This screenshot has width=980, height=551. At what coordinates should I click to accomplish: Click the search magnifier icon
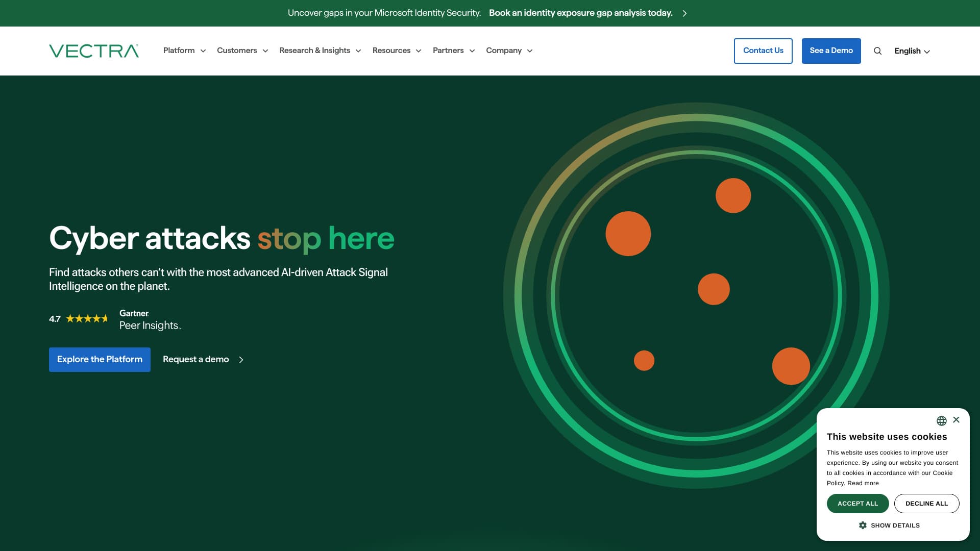(x=877, y=51)
